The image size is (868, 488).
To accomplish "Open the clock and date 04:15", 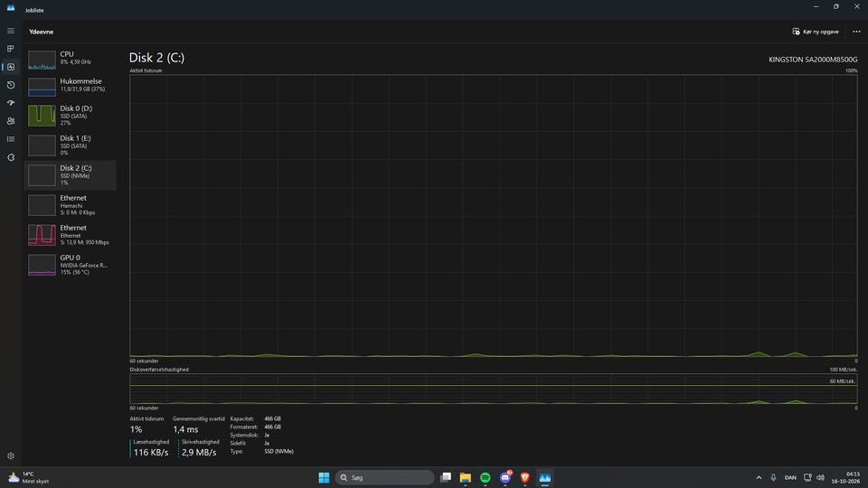I will 845,477.
